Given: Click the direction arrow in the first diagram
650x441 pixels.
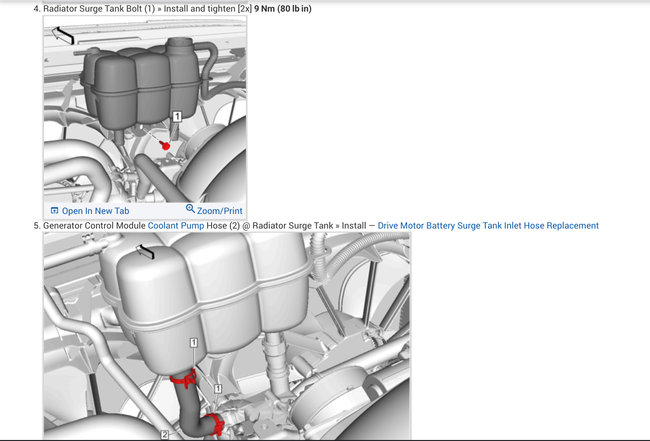Looking at the screenshot, I should 63,36.
